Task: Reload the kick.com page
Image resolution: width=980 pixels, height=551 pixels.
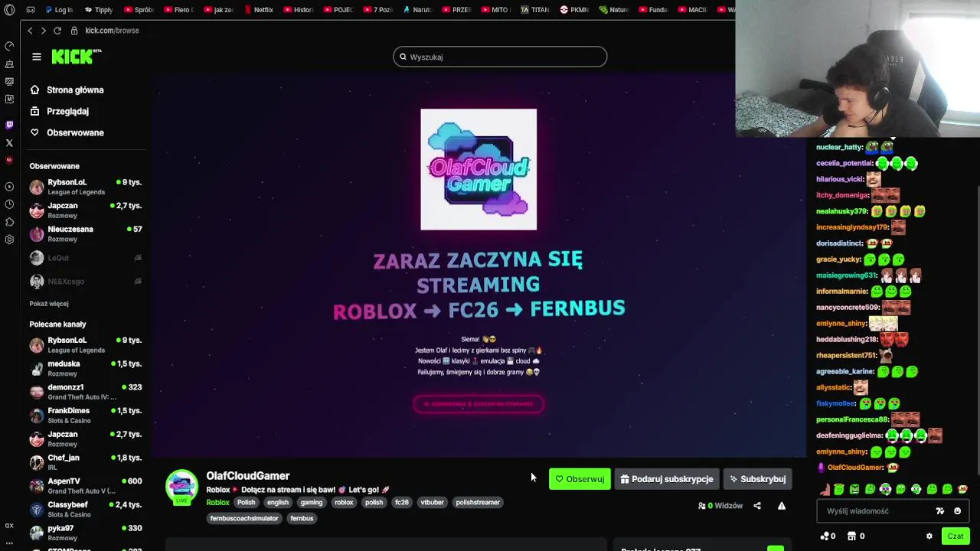Action: point(57,31)
